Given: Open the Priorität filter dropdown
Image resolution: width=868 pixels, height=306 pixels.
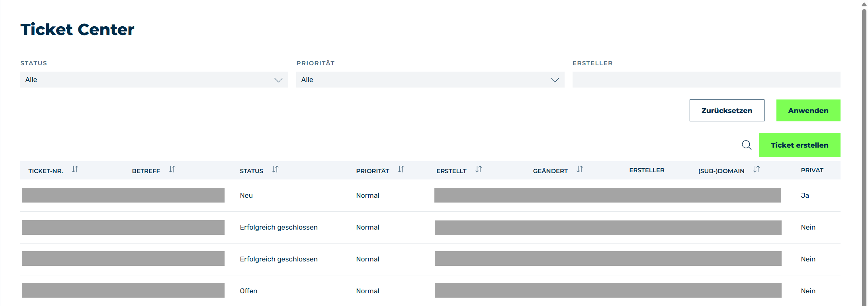Looking at the screenshot, I should tap(430, 80).
